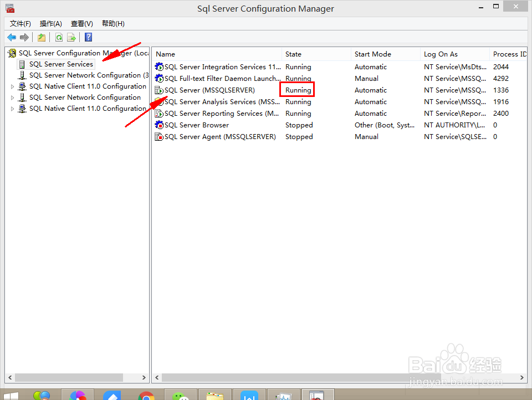This screenshot has width=532, height=400.
Task: Click the SQL Server Agent stopped icon
Action: [159, 136]
